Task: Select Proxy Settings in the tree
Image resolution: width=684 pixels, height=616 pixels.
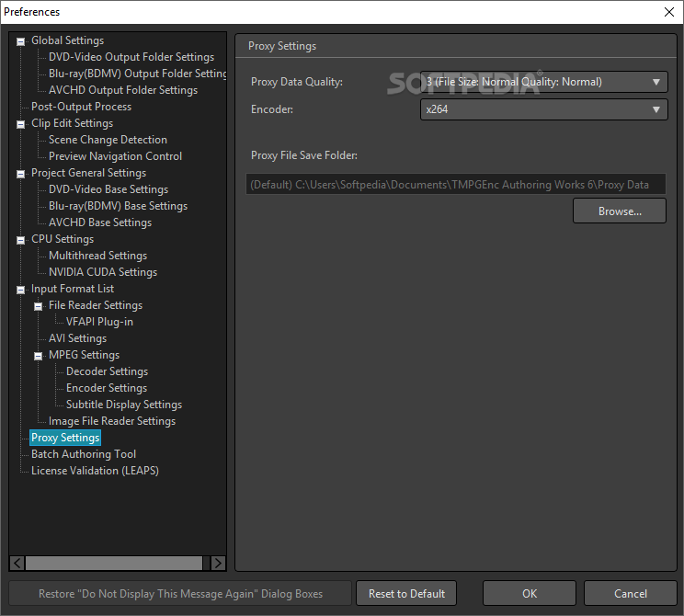Action: (65, 438)
